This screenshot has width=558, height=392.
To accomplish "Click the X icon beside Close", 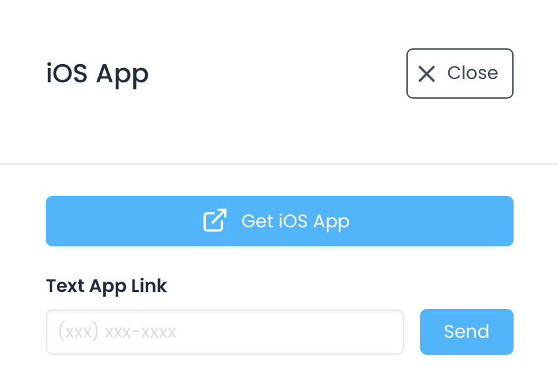I will click(x=427, y=74).
